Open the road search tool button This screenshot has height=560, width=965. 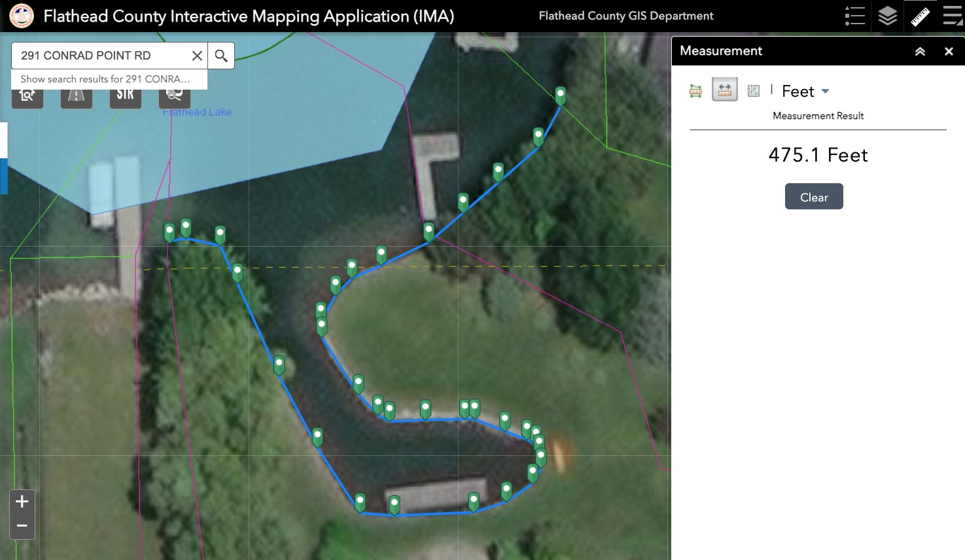tap(77, 96)
